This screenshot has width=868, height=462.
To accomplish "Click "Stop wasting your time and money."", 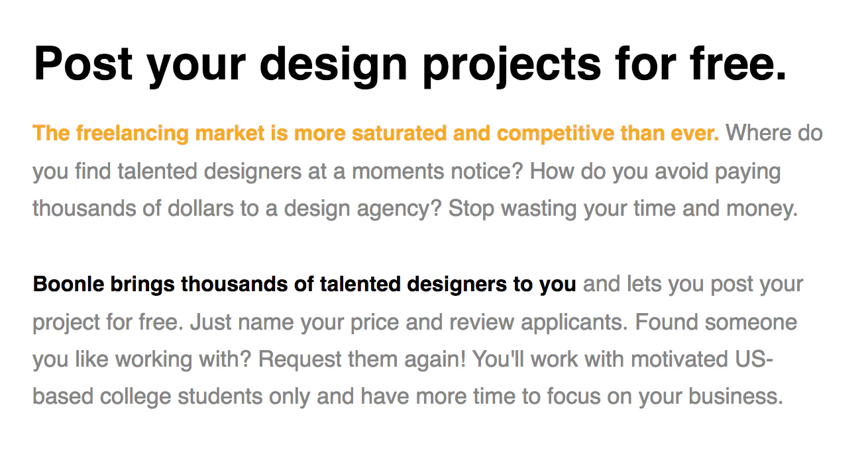I will coord(623,209).
